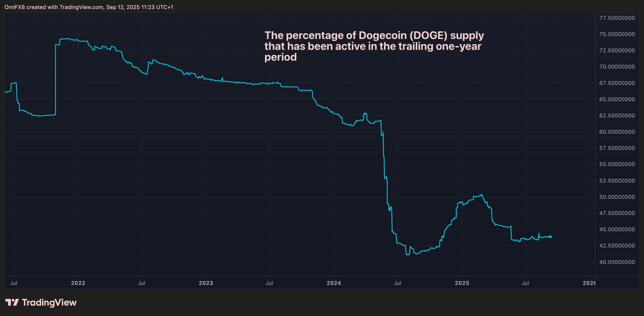Click the 2023 label on time axis

[206, 283]
